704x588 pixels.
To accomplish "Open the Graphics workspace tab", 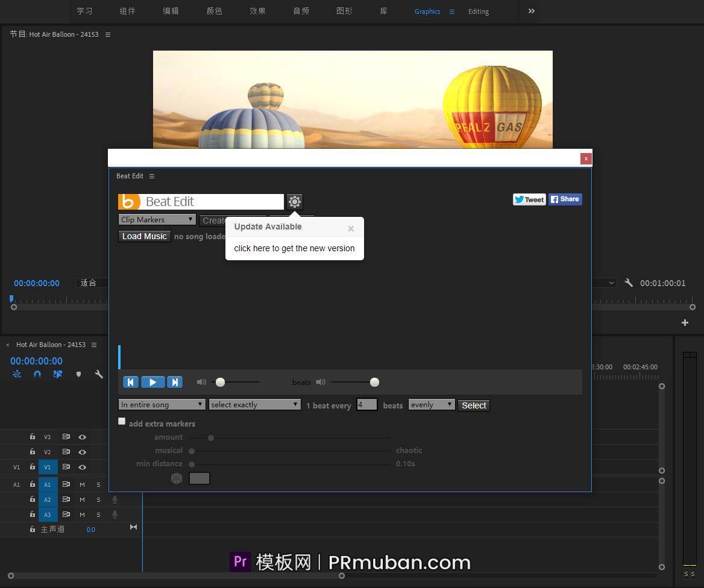I will 427,11.
